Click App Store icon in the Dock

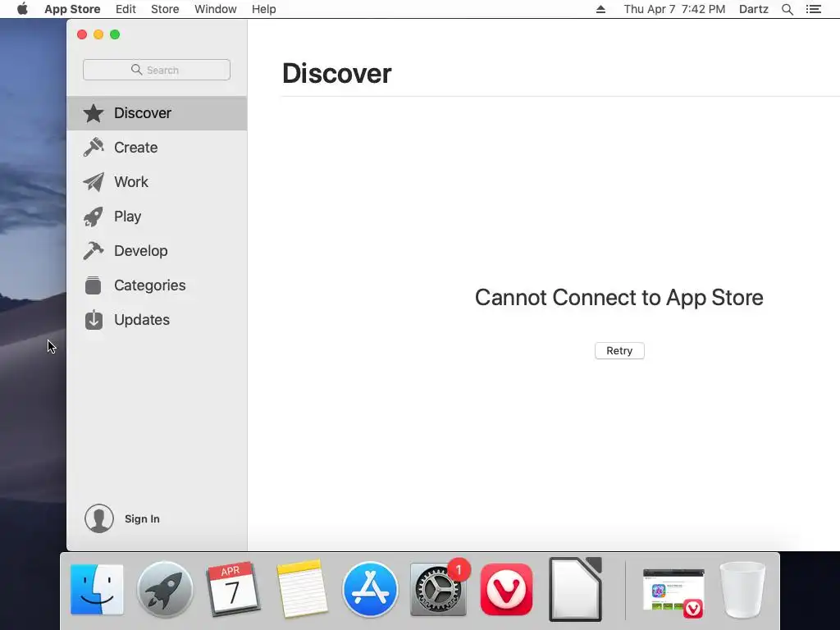click(370, 589)
